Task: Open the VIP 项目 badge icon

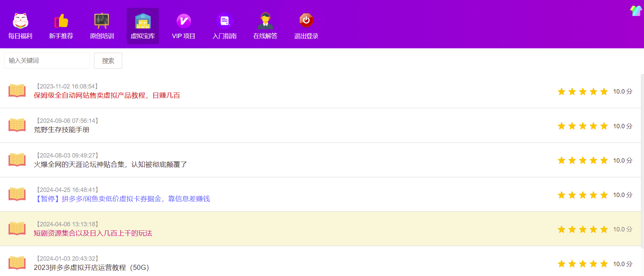Action: pyautogui.click(x=183, y=21)
